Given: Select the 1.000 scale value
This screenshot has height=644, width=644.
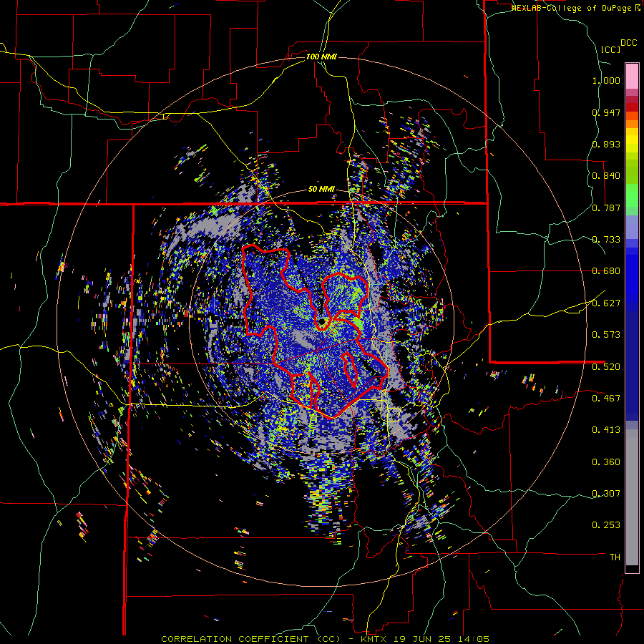Looking at the screenshot, I should tap(606, 80).
